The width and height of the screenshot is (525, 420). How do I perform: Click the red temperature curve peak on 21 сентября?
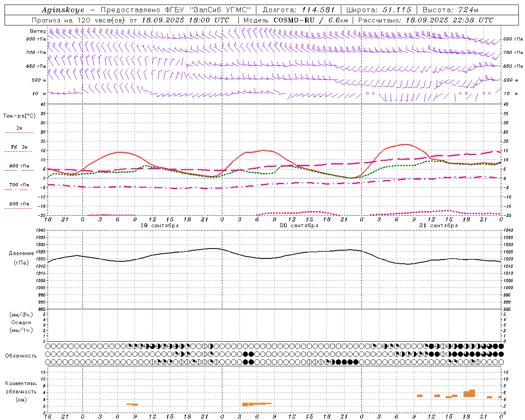405,144
